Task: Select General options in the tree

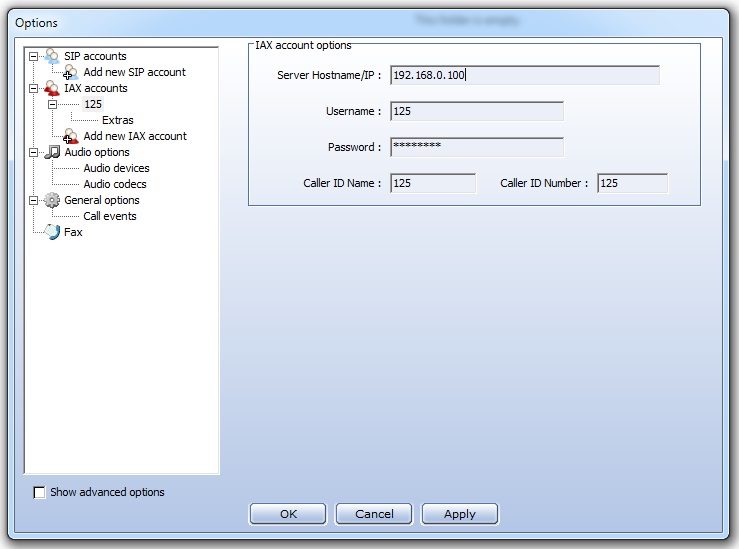Action: [x=102, y=200]
